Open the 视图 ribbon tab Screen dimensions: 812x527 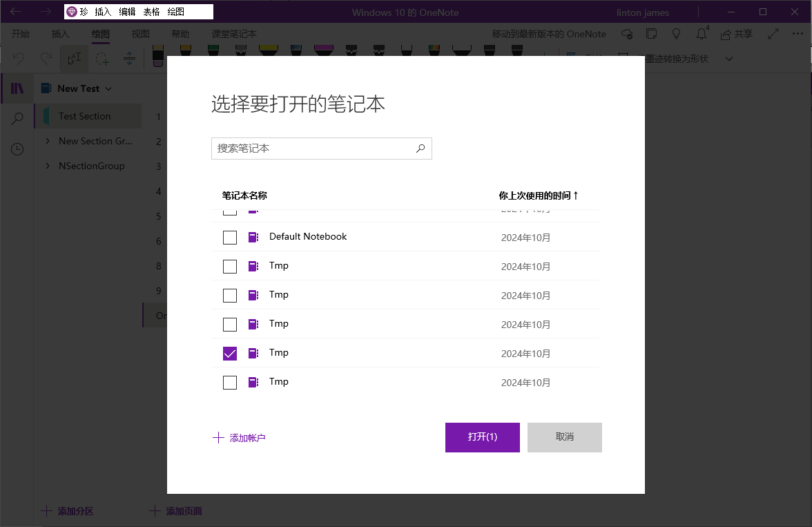pos(140,34)
